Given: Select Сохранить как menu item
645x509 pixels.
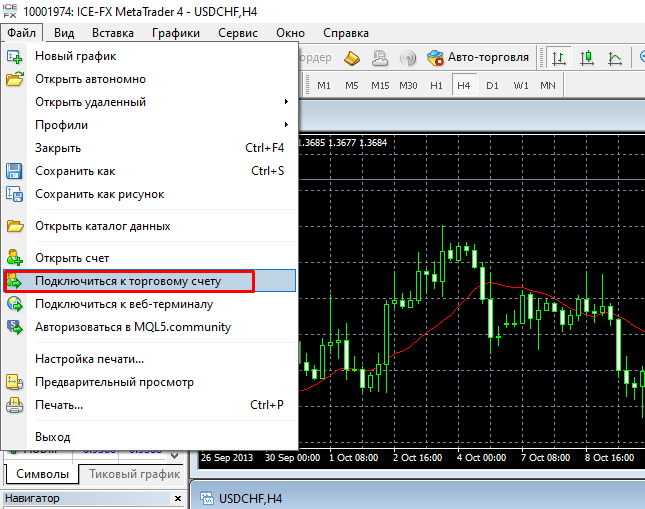Looking at the screenshot, I should click(150, 171).
